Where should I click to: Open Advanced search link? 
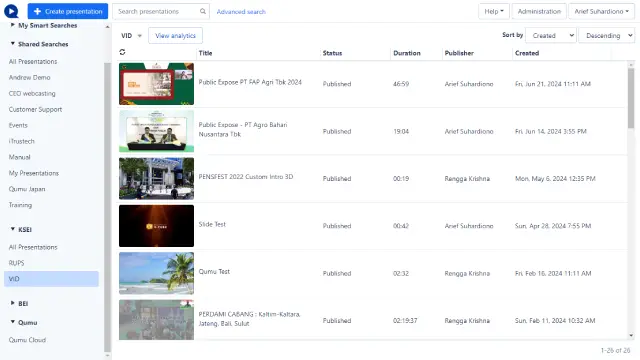pos(241,12)
